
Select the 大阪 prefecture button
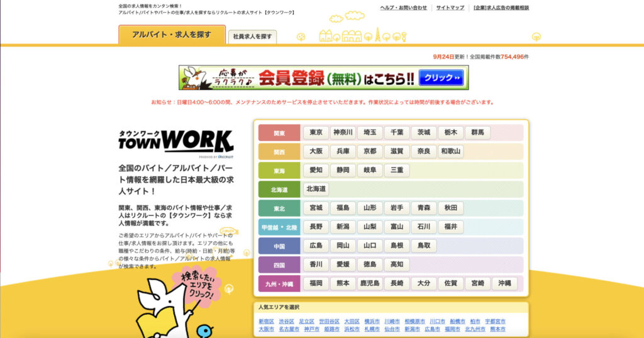(316, 152)
